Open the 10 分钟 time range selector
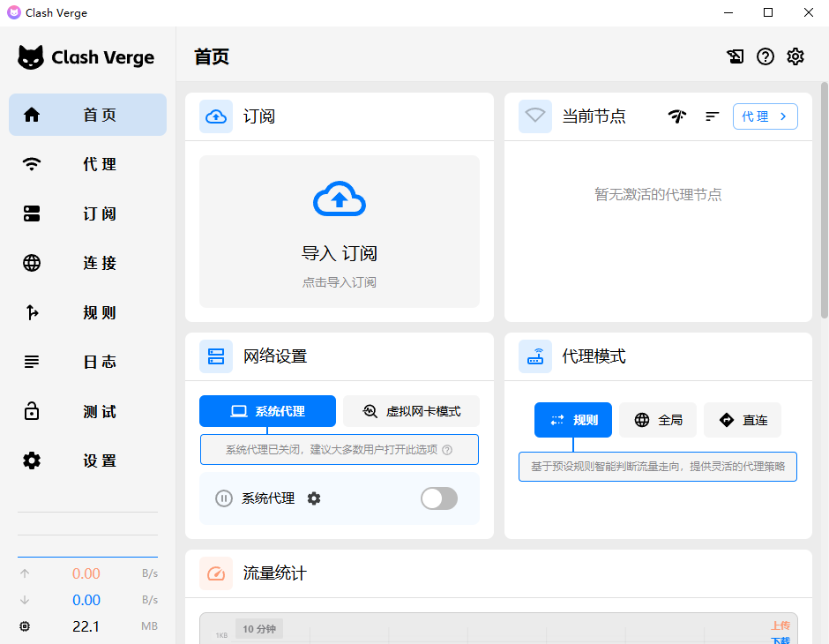The width and height of the screenshot is (829, 644). coord(259,629)
